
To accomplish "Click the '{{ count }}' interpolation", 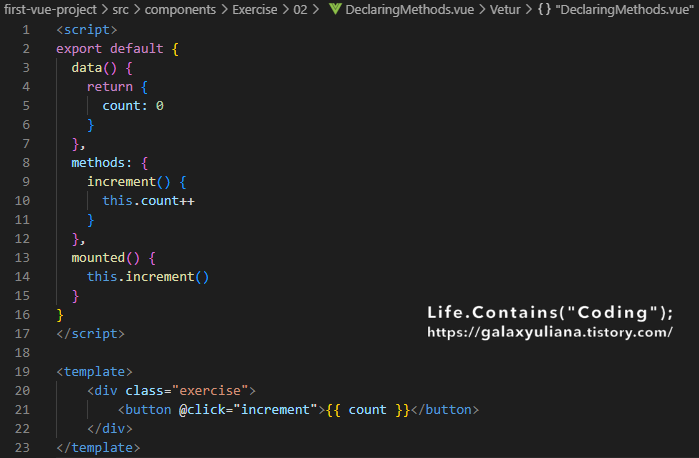I will pyautogui.click(x=368, y=410).
